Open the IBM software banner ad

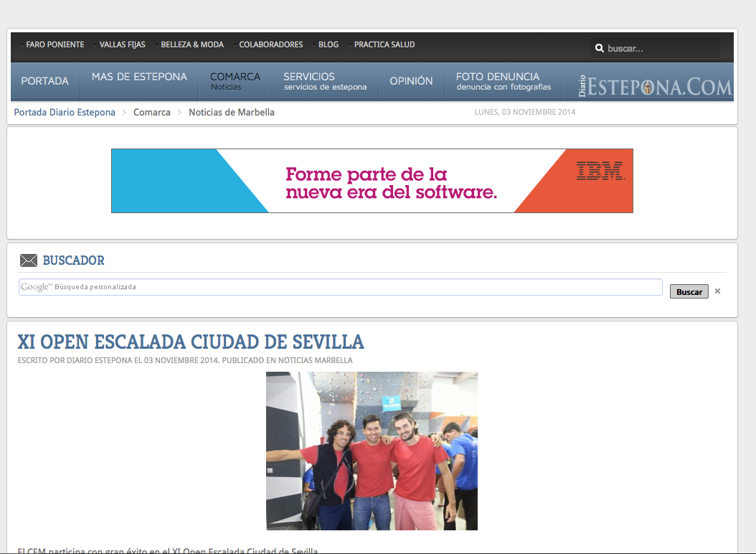point(372,181)
